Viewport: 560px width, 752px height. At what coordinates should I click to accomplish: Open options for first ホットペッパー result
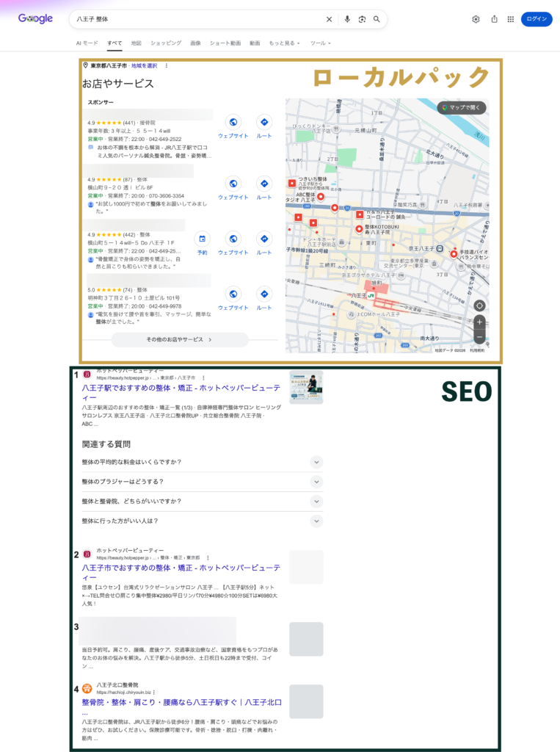[203, 378]
